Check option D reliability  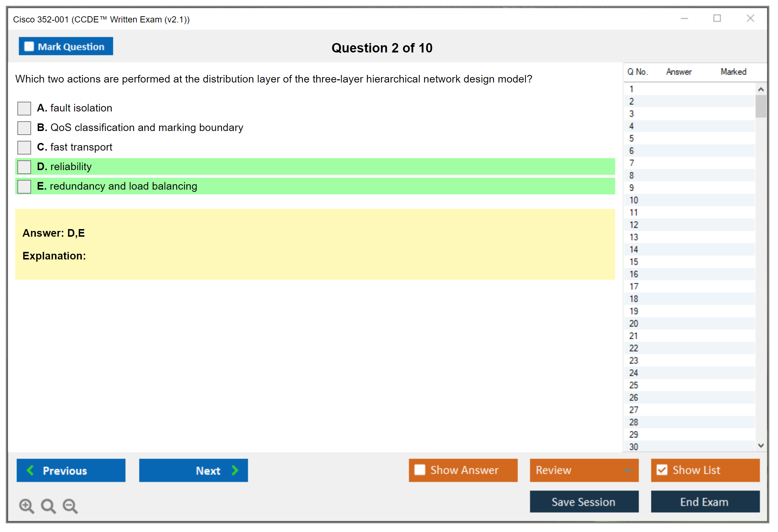click(x=24, y=167)
